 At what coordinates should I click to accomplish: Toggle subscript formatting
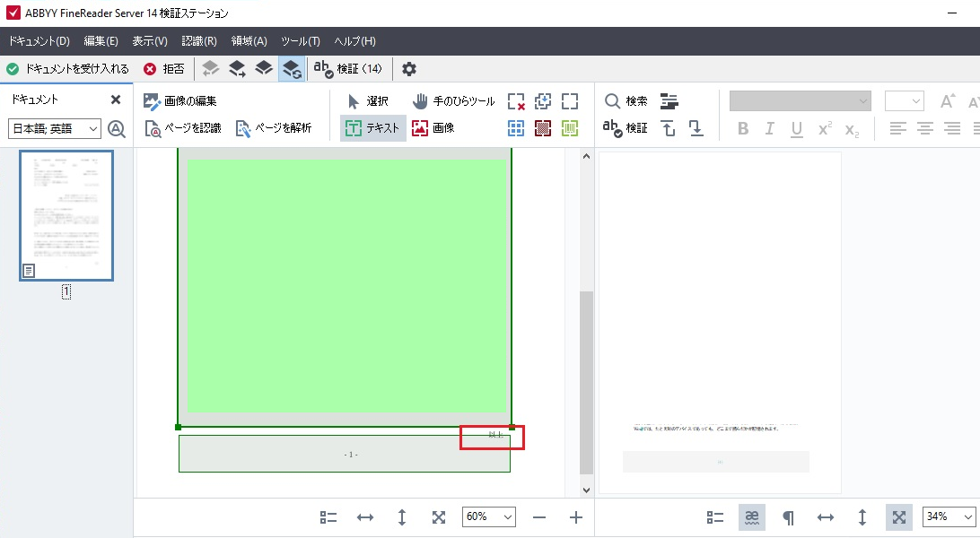[852, 129]
